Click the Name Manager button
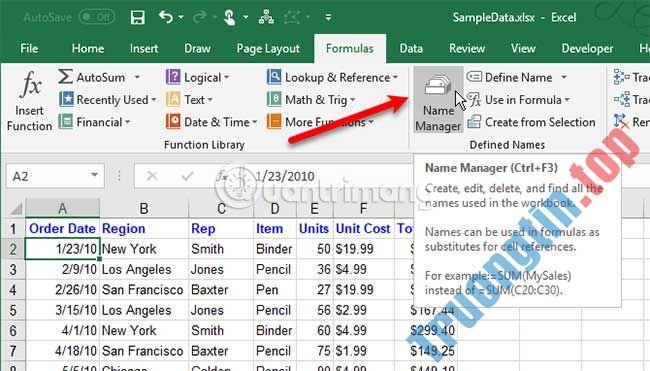The width and height of the screenshot is (650, 371). coord(438,100)
